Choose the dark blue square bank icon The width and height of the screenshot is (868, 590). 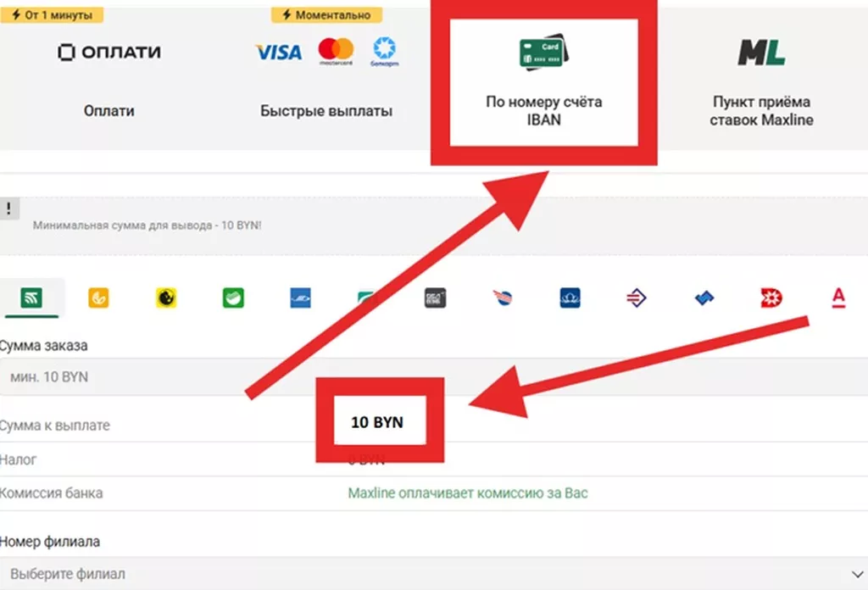570,298
